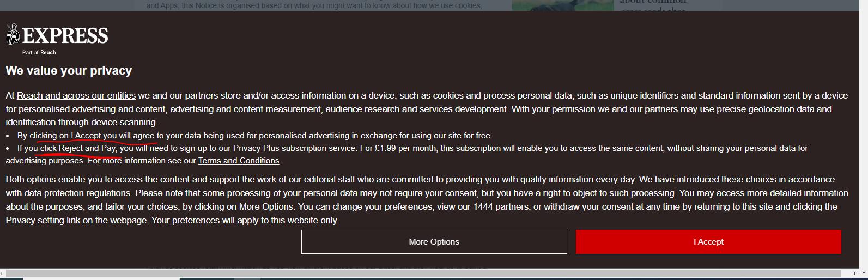Click the dimmed cookie notice text behind banner
The image size is (868, 280).
[314, 5]
